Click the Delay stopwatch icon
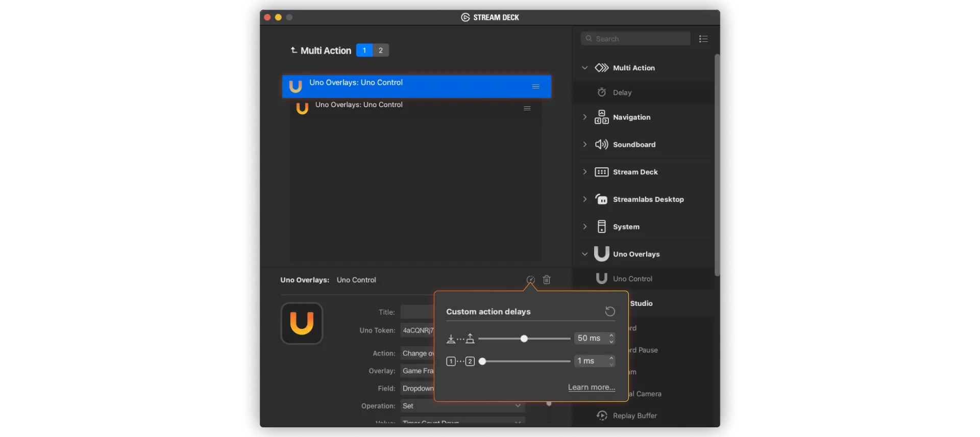 [x=602, y=92]
